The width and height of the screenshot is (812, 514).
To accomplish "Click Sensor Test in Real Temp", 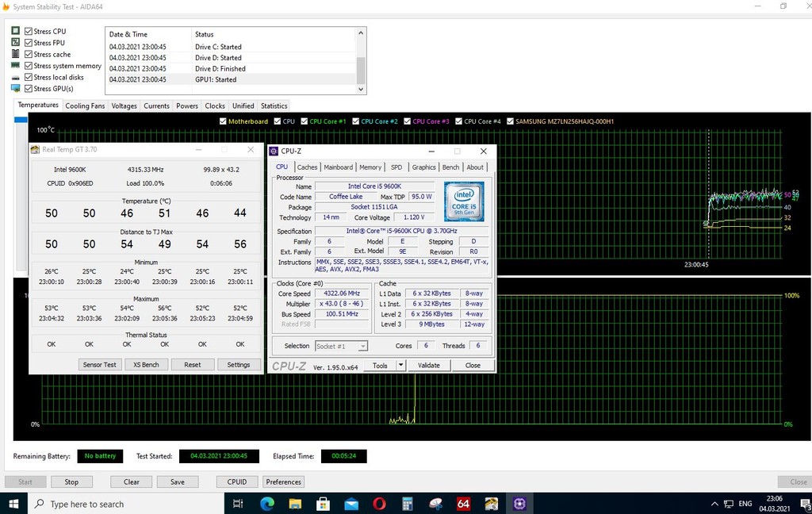I will pos(100,365).
